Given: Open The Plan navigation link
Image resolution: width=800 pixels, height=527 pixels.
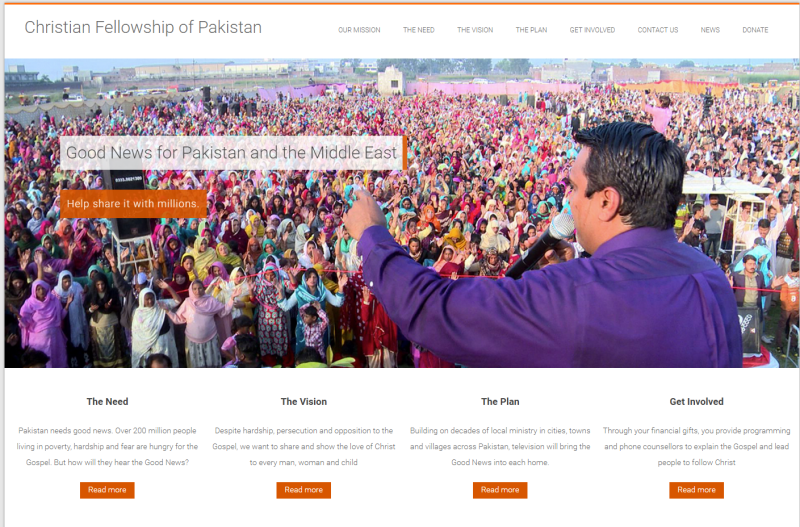Looking at the screenshot, I should click(531, 30).
